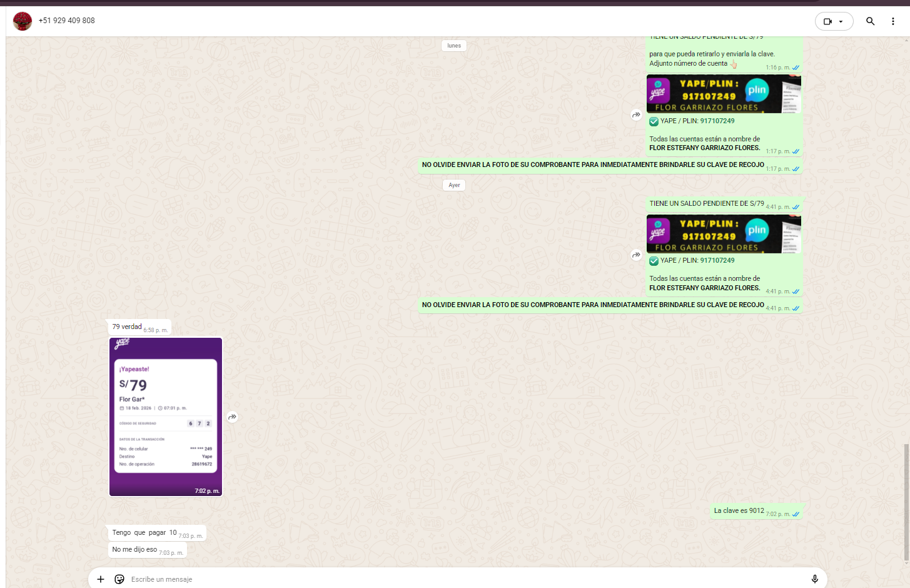910x588 pixels.
Task: Open the chat search magnifier icon
Action: [x=870, y=21]
